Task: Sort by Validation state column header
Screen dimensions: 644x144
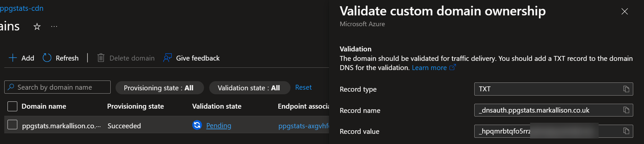Action: point(217,106)
